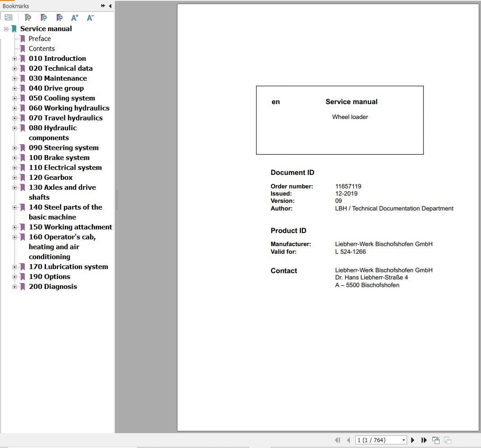Viewport: 481px width, 448px height.
Task: Go to the previous page
Action: 348,440
